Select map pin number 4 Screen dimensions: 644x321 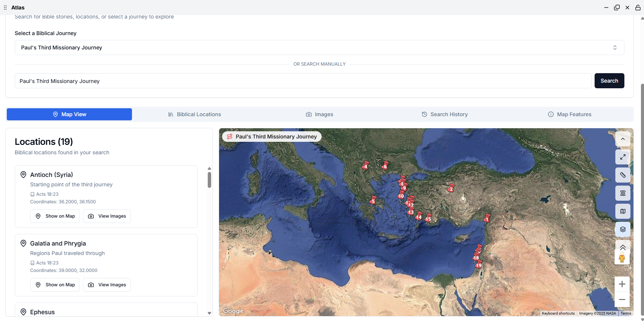point(365,166)
